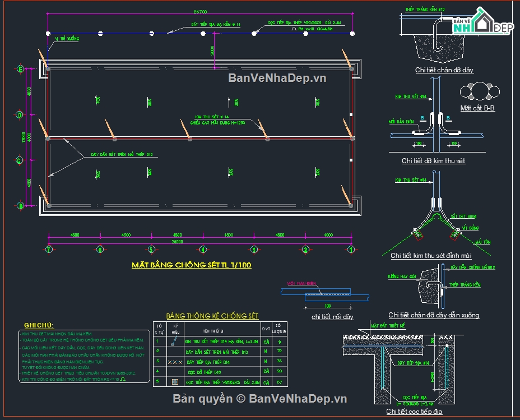
Task: Click the BẢNG THỐNG KÊ CHỐNG SÉT table header
Action: (214, 317)
